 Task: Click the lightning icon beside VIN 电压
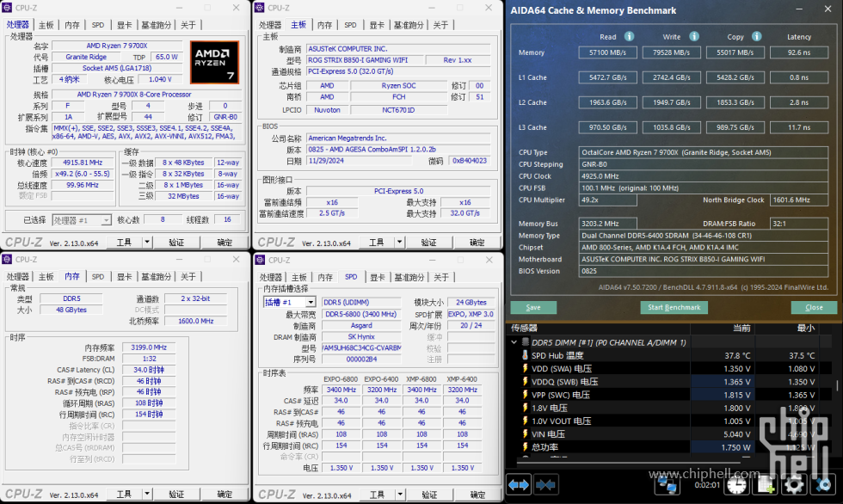coord(526,433)
